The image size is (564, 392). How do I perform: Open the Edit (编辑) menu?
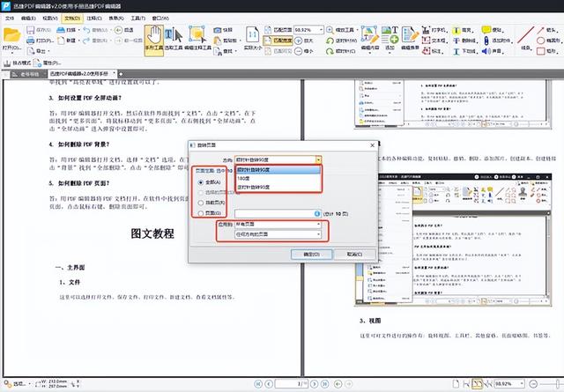tap(28, 18)
